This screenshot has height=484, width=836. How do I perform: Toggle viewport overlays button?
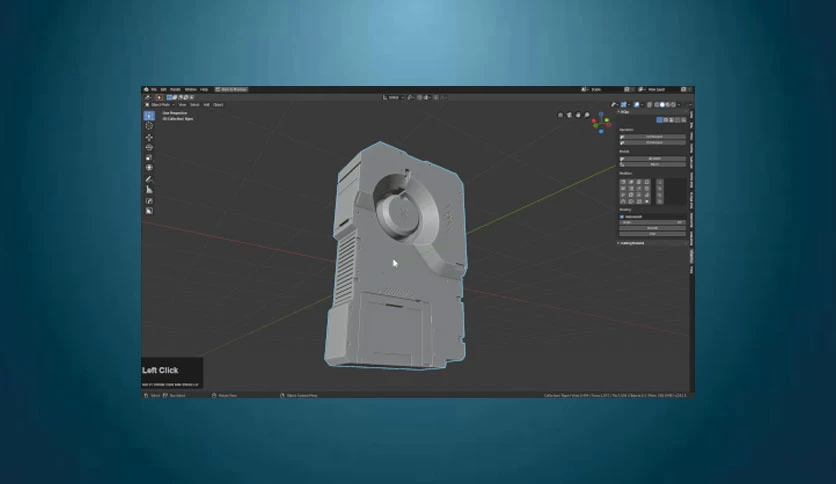click(637, 104)
